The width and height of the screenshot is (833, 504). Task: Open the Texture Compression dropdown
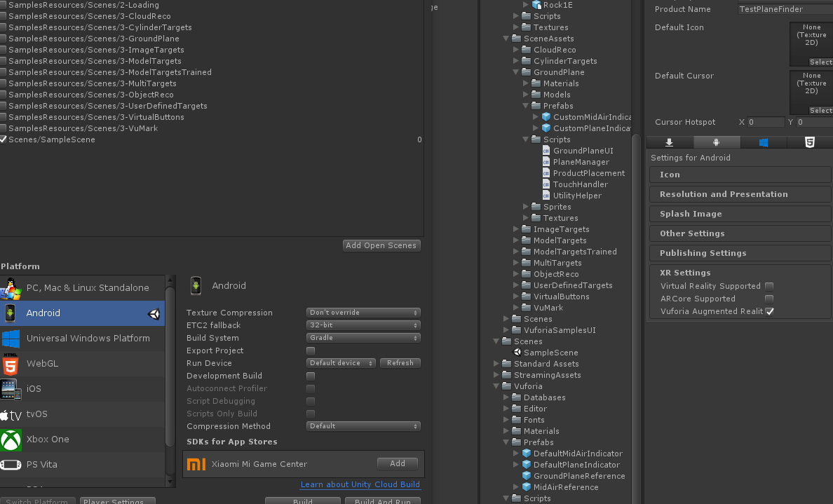(x=363, y=312)
